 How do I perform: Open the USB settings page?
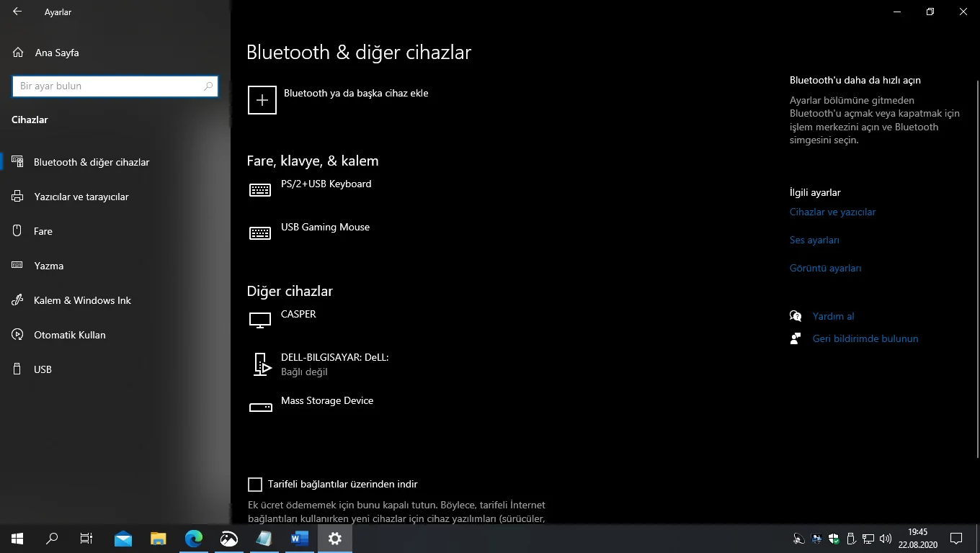(43, 369)
